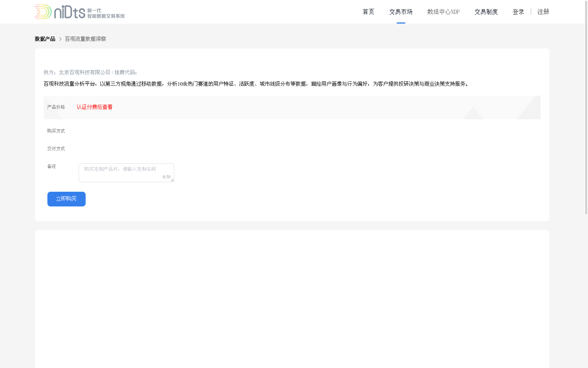
Task: Click the 产品价格 label
Action: (56, 107)
